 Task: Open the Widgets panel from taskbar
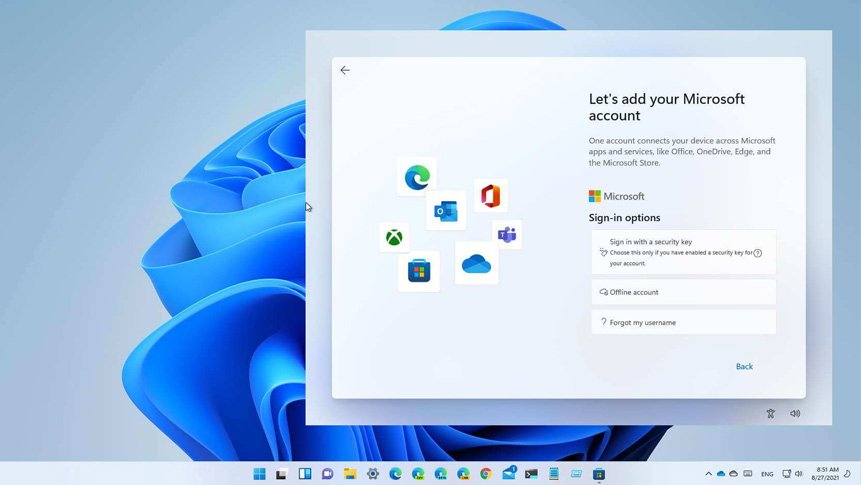click(305, 474)
